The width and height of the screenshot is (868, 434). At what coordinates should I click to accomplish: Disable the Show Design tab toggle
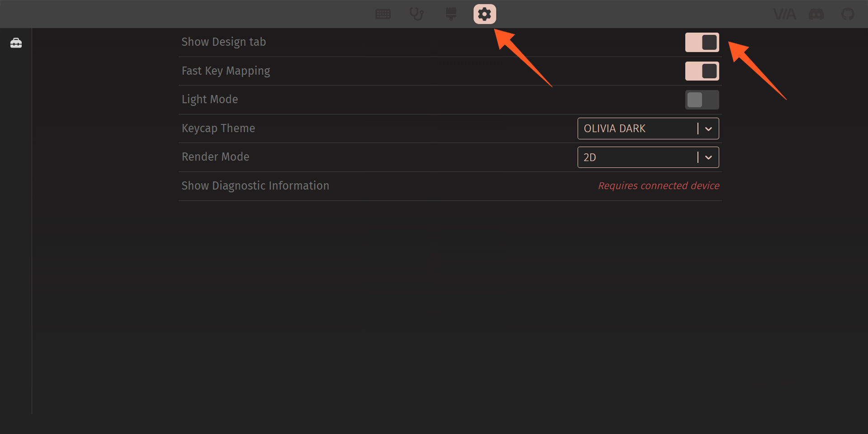click(702, 42)
